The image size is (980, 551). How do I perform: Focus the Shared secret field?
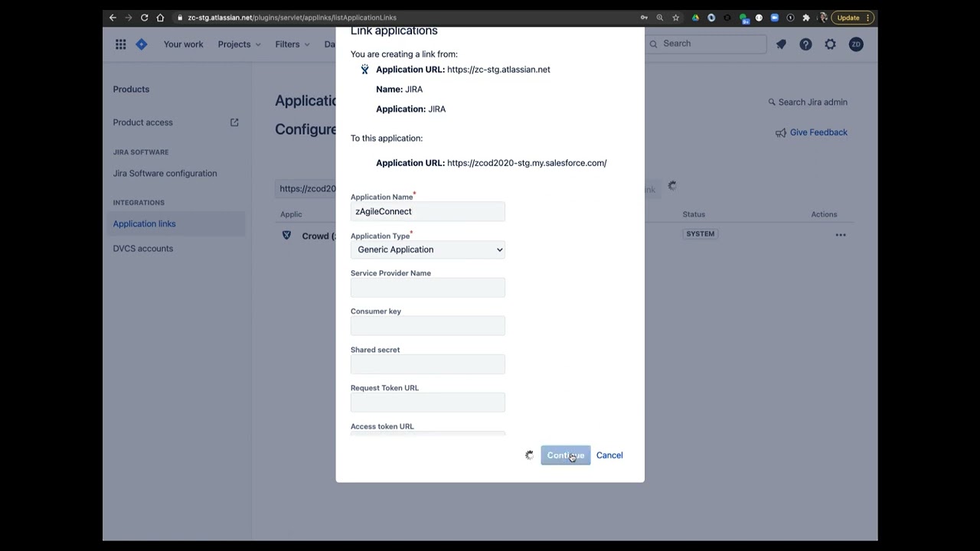428,364
